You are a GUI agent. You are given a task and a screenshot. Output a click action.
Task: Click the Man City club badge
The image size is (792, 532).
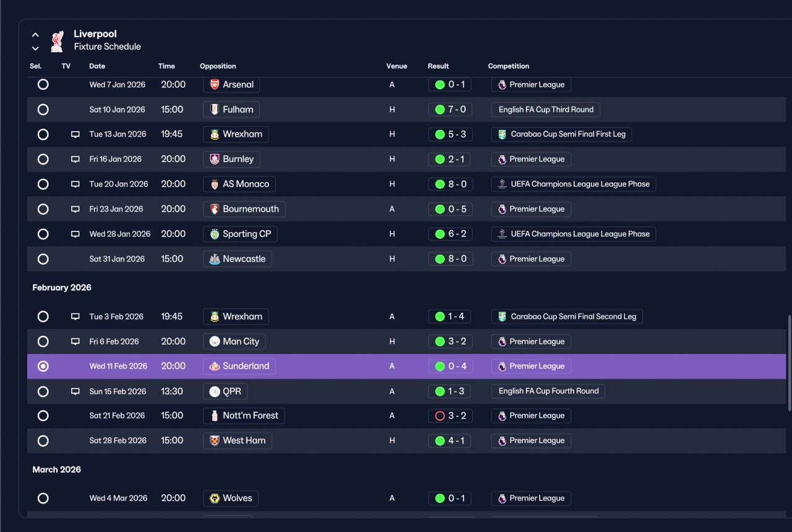click(x=215, y=341)
